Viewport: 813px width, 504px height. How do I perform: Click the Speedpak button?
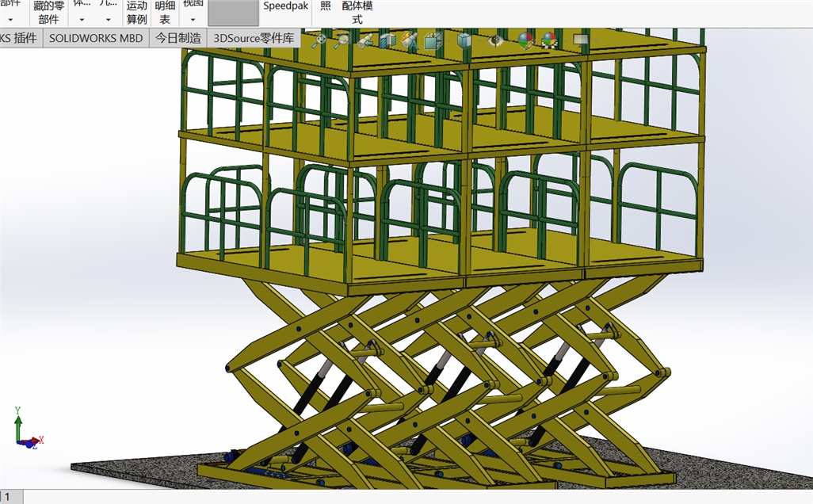tap(286, 6)
